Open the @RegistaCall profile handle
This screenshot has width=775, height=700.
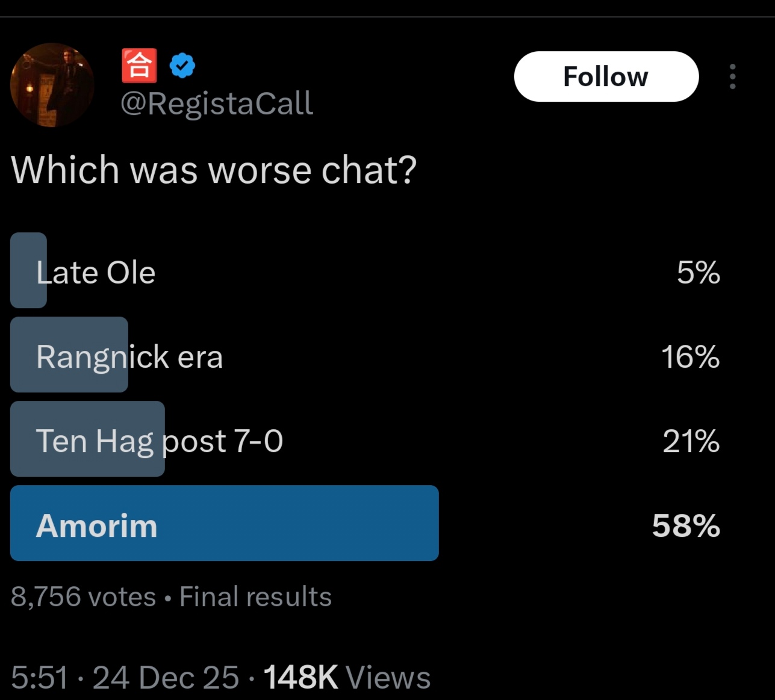click(216, 103)
